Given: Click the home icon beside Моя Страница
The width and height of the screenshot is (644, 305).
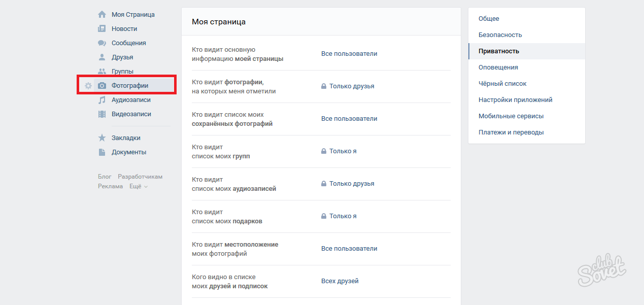Looking at the screenshot, I should point(102,15).
